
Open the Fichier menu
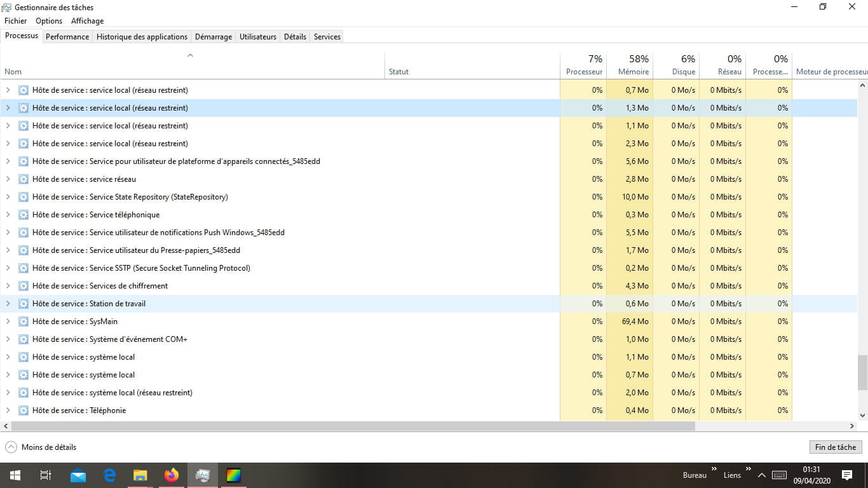16,21
